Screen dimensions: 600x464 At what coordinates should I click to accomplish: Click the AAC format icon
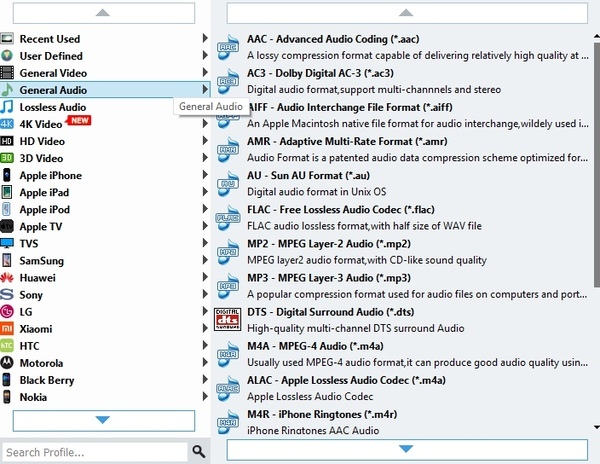tap(229, 47)
